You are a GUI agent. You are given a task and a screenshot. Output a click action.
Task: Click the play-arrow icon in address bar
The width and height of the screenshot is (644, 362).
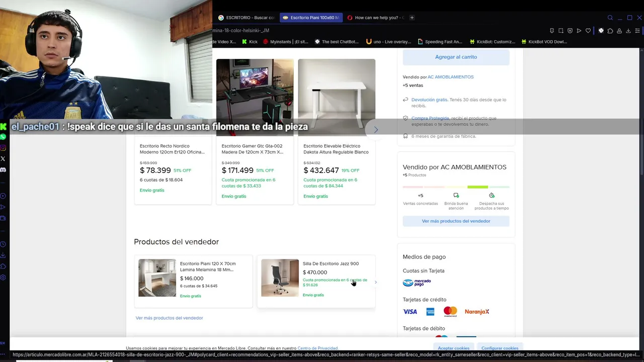(579, 31)
